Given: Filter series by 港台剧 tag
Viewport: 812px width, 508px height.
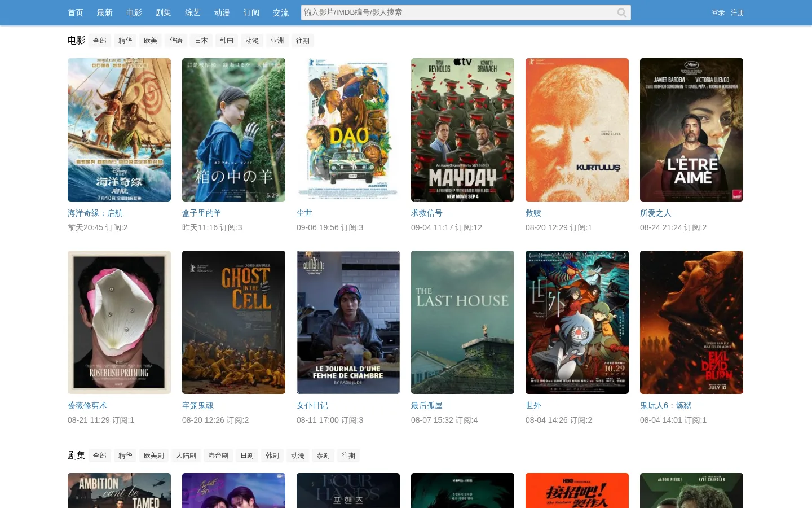Looking at the screenshot, I should (x=218, y=456).
